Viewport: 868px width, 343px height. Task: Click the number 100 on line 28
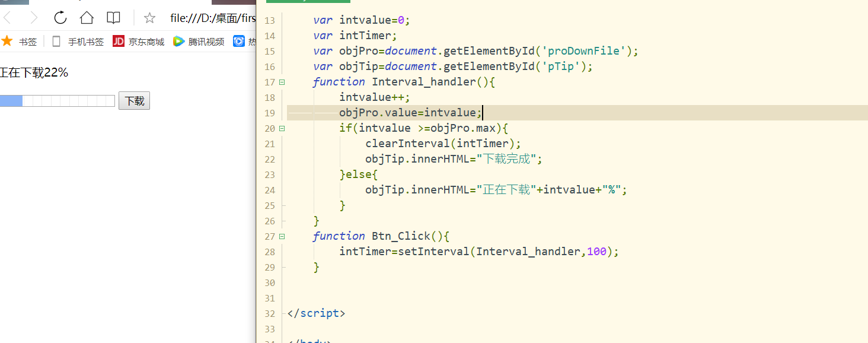[x=596, y=252]
